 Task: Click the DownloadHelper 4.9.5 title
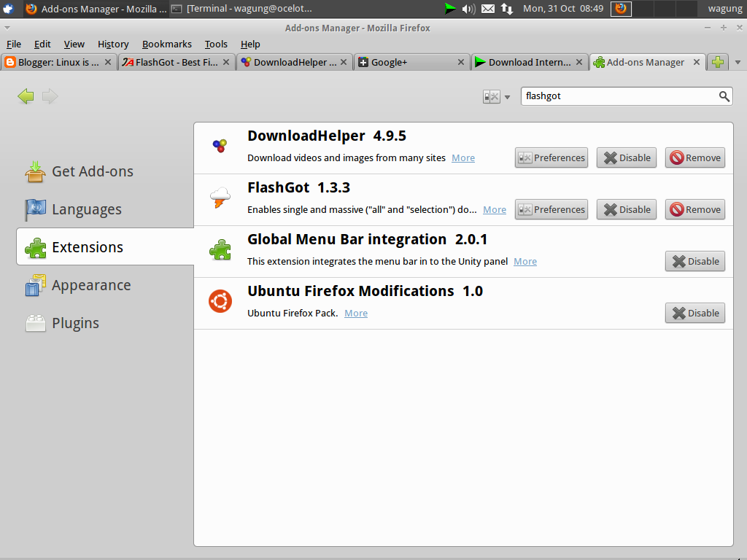(327, 136)
